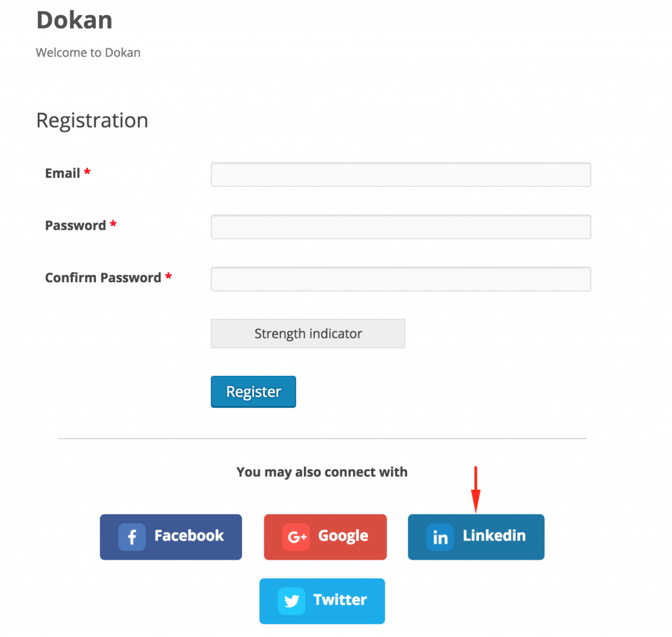
Task: Connect with Twitter
Action: 322,600
